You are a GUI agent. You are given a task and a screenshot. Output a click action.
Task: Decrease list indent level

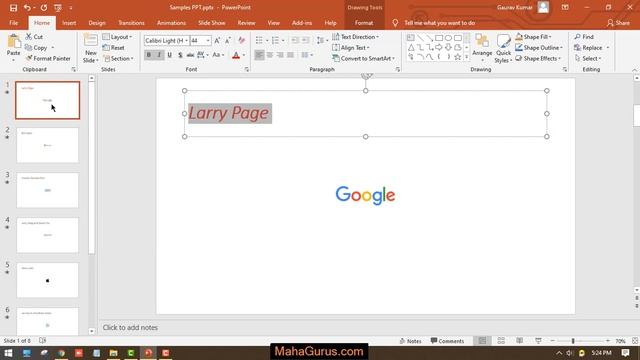pos(295,40)
